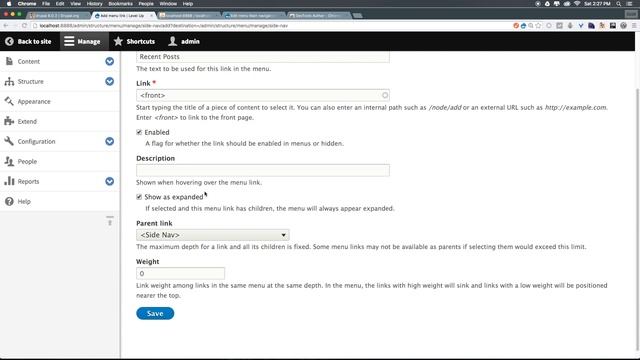Open the Chrome menu in the menu bar
Screen dimensions: 640x360
27,4
